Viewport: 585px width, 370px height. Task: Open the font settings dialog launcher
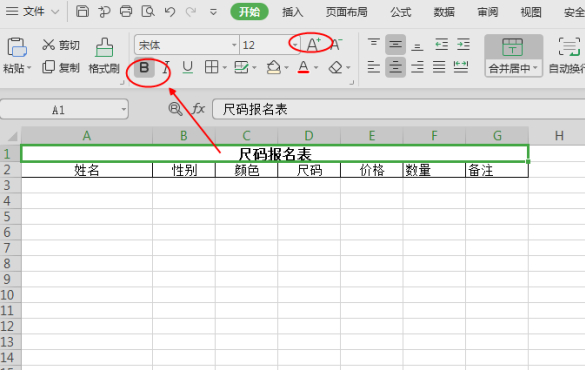tap(351, 83)
